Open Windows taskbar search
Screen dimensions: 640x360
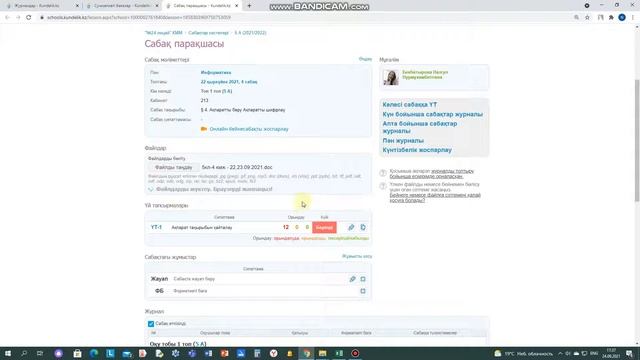pyautogui.click(x=24, y=353)
